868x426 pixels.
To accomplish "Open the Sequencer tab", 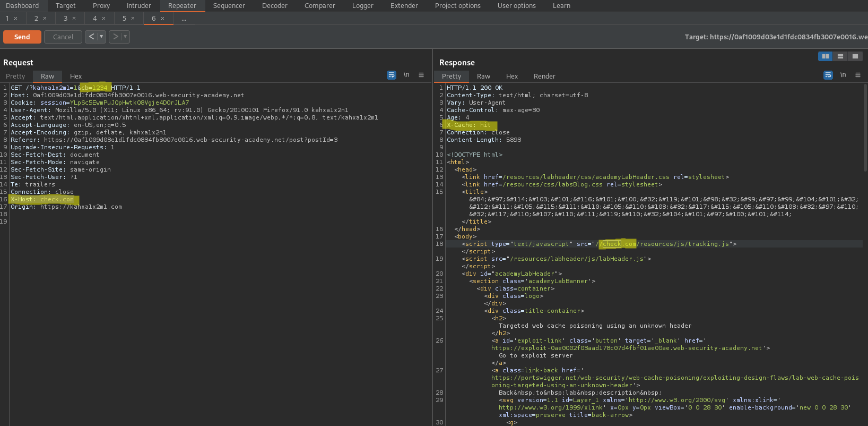I will 229,6.
